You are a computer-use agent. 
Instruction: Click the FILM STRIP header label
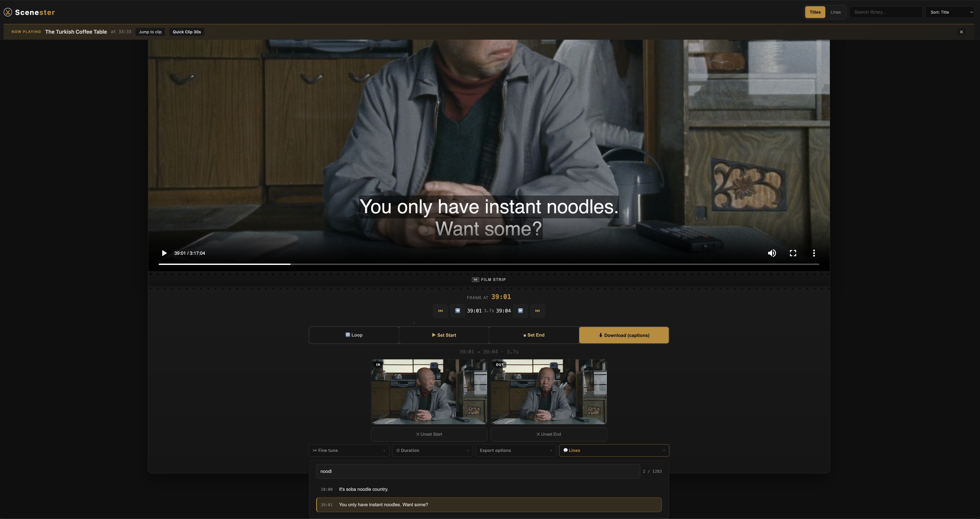(x=489, y=280)
